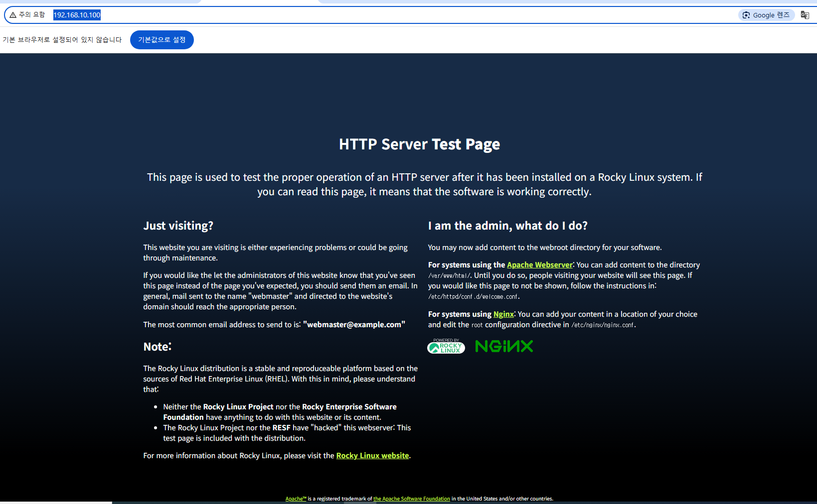
Task: Open the Nginx link
Action: click(x=503, y=314)
